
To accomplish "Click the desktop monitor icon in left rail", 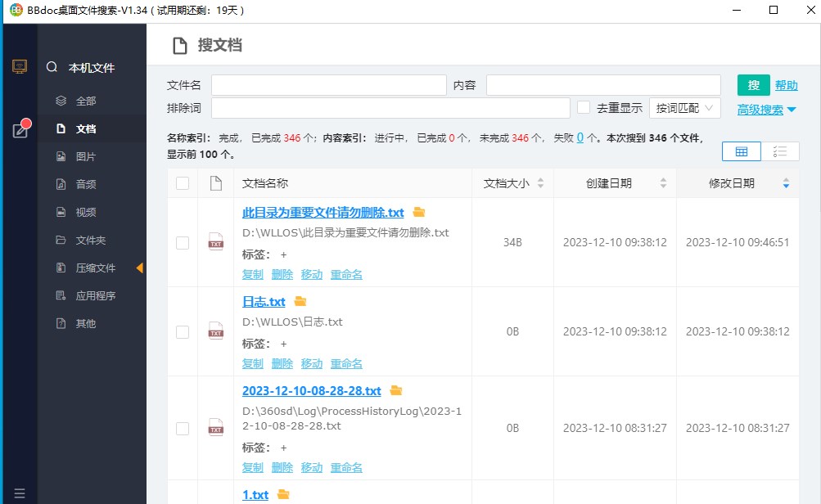I will click(20, 66).
